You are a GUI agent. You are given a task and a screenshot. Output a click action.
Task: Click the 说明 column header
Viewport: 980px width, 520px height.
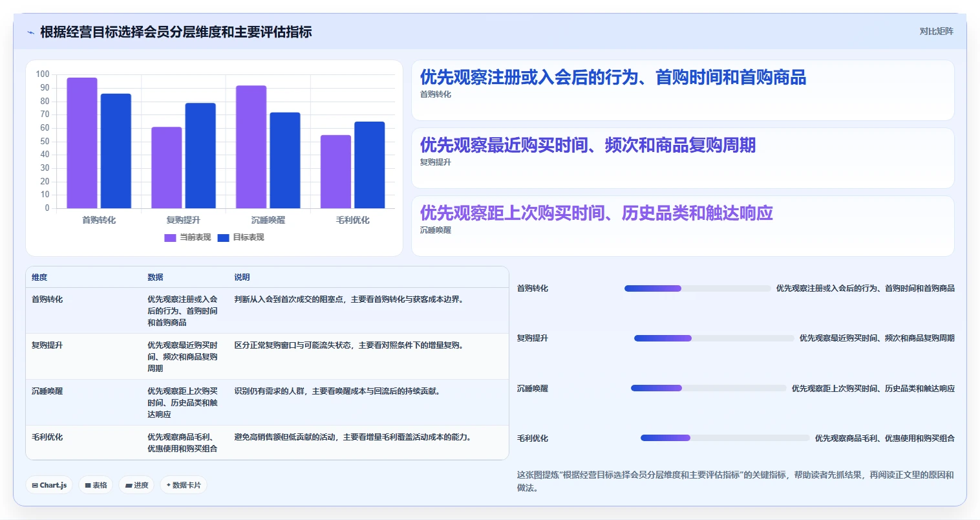(x=242, y=277)
